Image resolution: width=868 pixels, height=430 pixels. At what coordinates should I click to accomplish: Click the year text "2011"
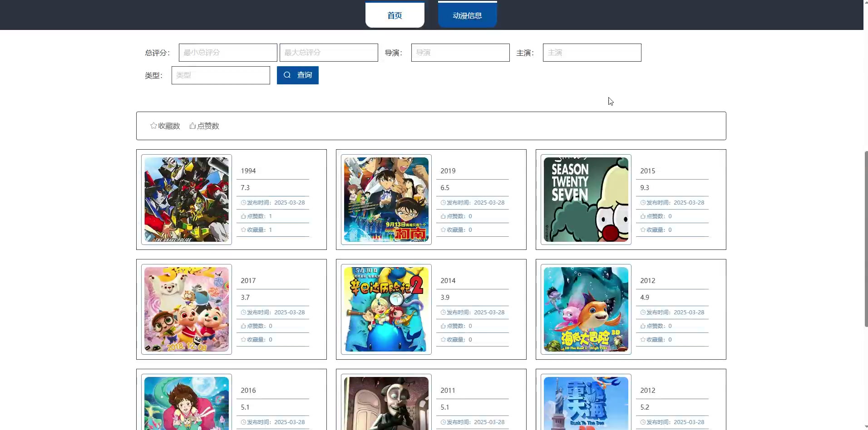tap(448, 391)
